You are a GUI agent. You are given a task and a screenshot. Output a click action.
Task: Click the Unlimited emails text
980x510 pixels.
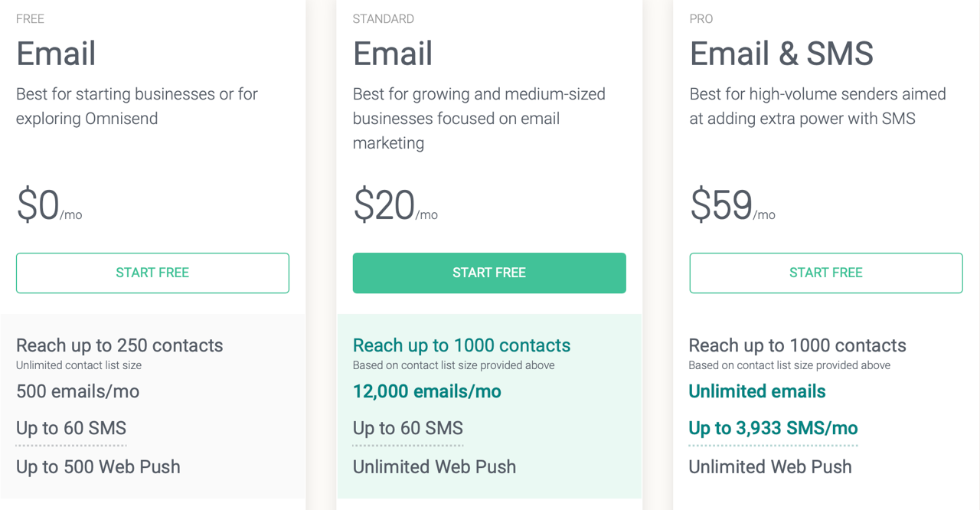[757, 391]
